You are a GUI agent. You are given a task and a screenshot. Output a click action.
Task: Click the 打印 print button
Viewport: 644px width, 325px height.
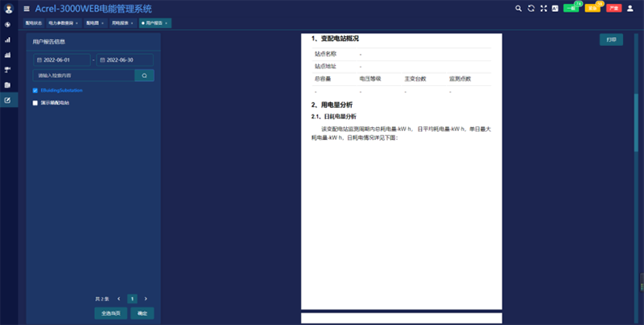click(x=611, y=39)
